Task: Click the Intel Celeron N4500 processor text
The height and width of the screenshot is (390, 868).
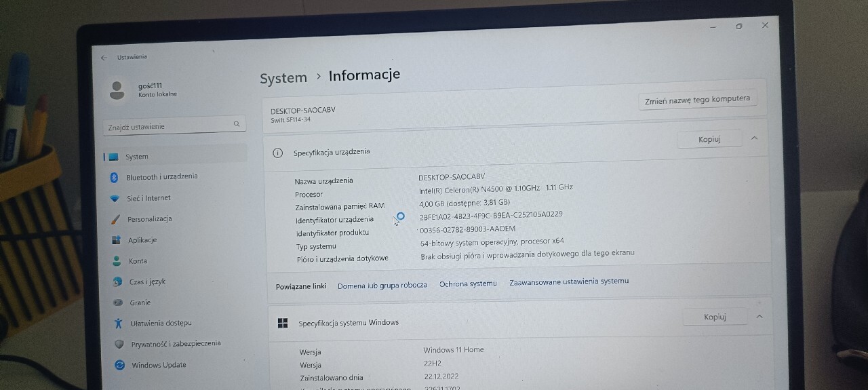Action: coord(496,189)
